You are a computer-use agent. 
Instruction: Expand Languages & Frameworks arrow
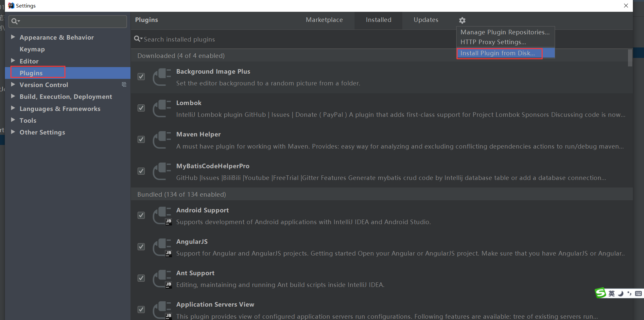(13, 108)
